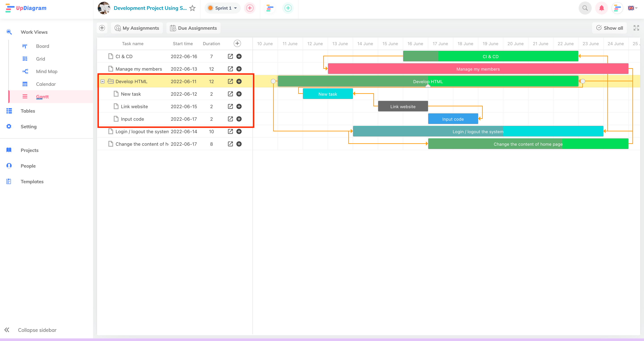Open New task details icon
This screenshot has height=341, width=644.
click(230, 94)
